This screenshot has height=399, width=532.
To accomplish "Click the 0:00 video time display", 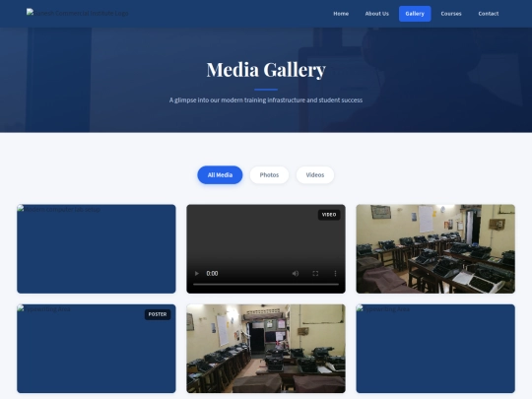I will pos(212,274).
